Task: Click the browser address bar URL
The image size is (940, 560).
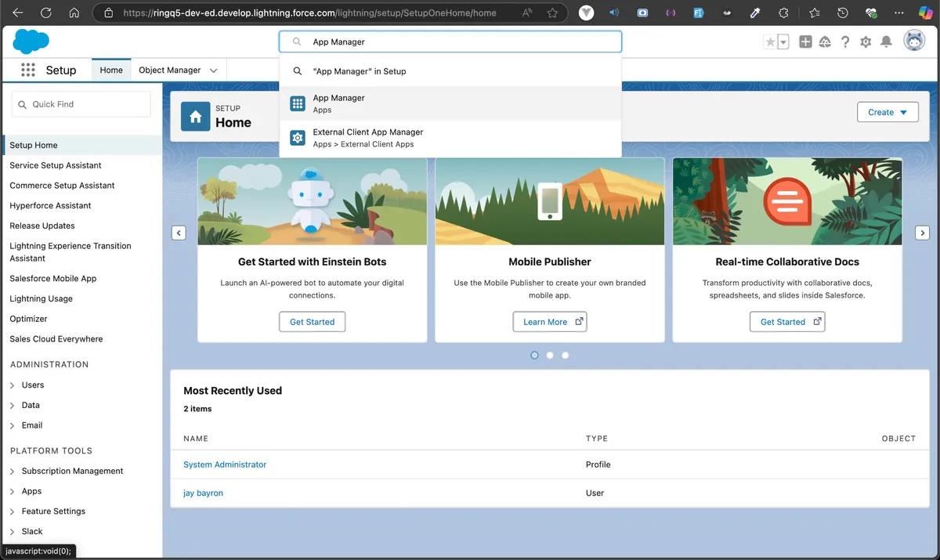Action: click(309, 13)
